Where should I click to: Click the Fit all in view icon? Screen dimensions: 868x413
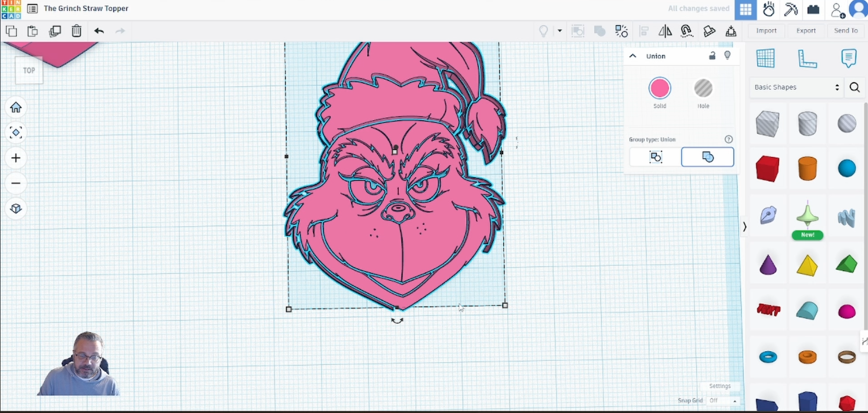[16, 133]
